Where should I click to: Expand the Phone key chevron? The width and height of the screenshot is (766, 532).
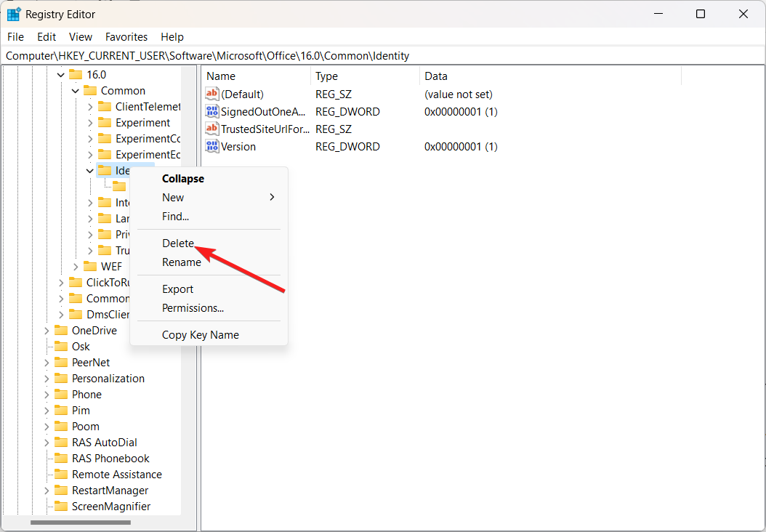(47, 395)
